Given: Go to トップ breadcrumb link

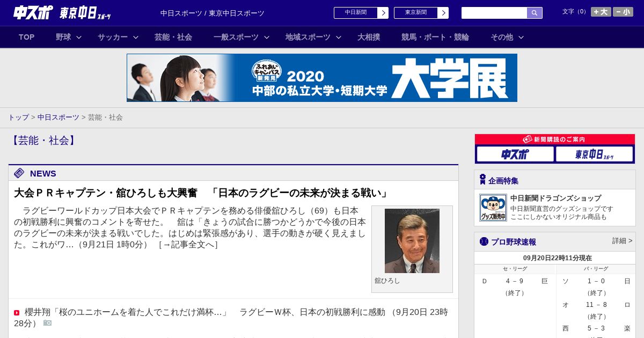Looking at the screenshot, I should pos(18,117).
